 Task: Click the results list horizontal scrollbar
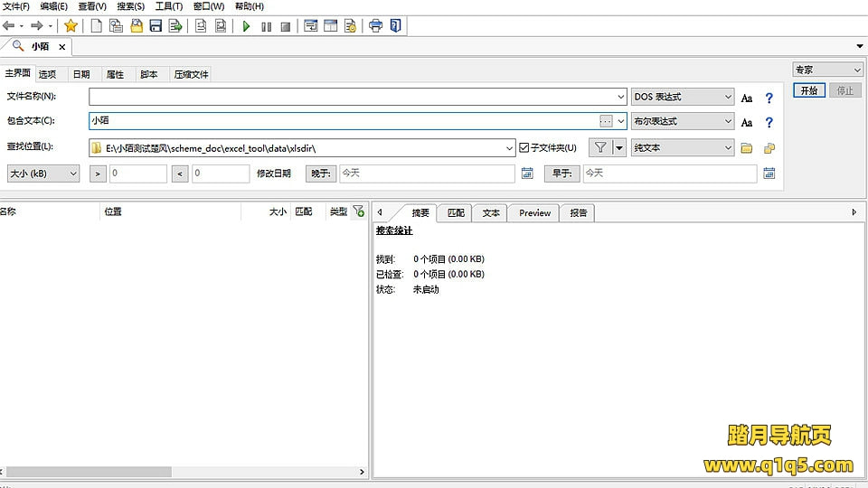point(90,472)
